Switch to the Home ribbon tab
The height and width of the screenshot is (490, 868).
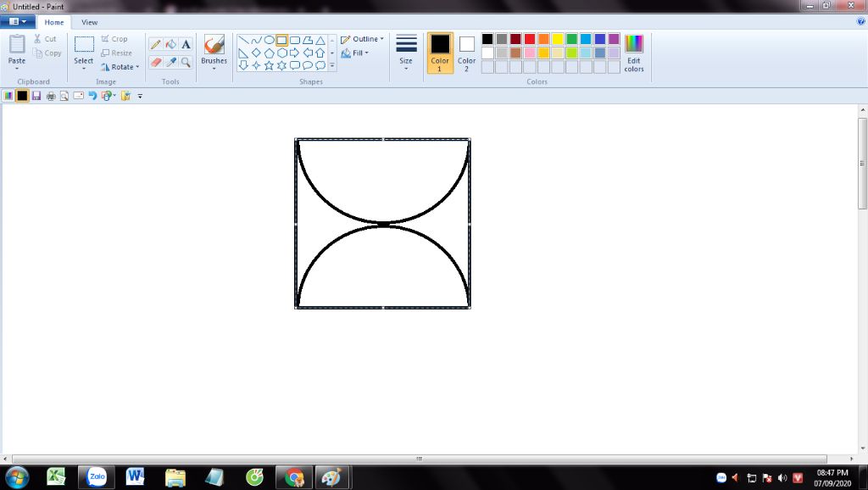[x=54, y=22]
